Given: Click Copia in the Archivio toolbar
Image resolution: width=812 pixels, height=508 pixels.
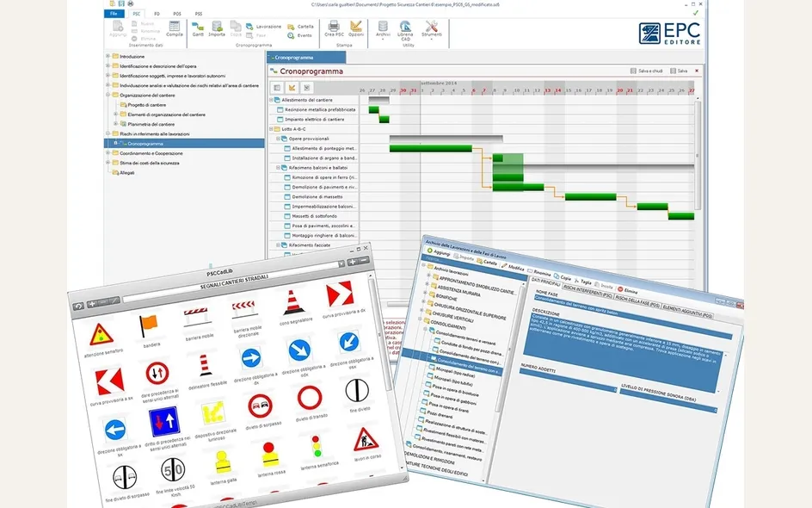Looking at the screenshot, I should [x=562, y=277].
